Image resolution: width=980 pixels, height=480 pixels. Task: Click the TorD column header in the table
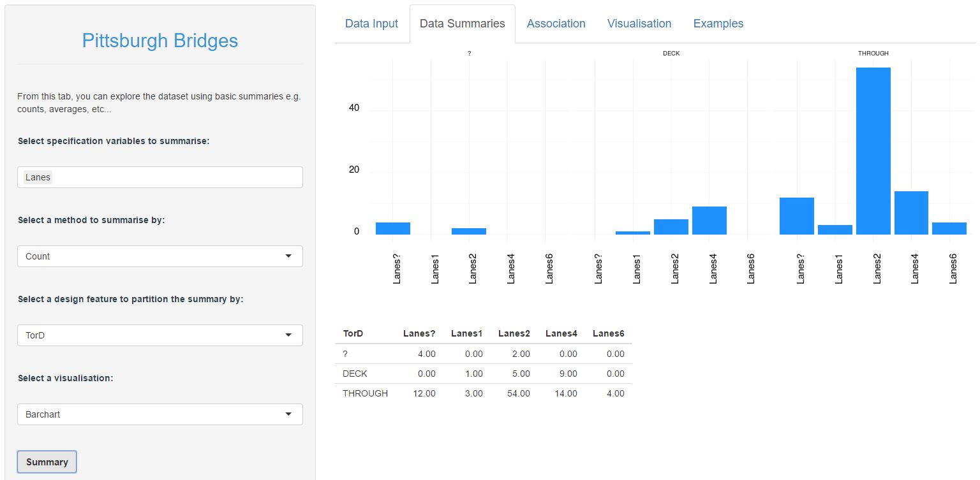click(x=353, y=333)
